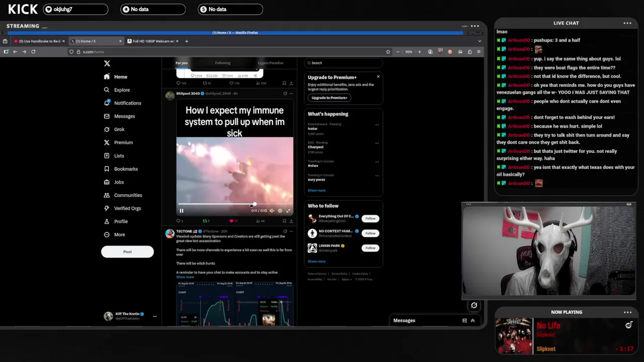644x362 pixels.
Task: Open the Firefox hamburger menu
Action: point(478,52)
